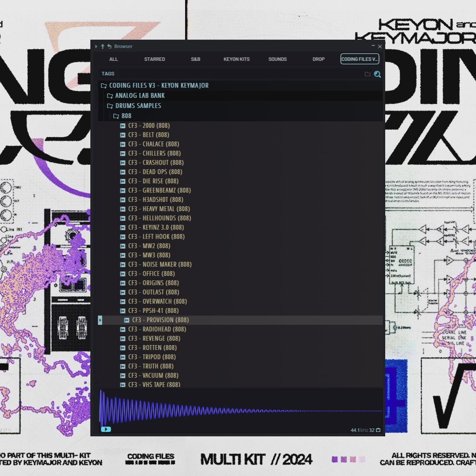The image size is (476, 476).
Task: Click the Browser collapse arrow icon
Action: (x=96, y=46)
